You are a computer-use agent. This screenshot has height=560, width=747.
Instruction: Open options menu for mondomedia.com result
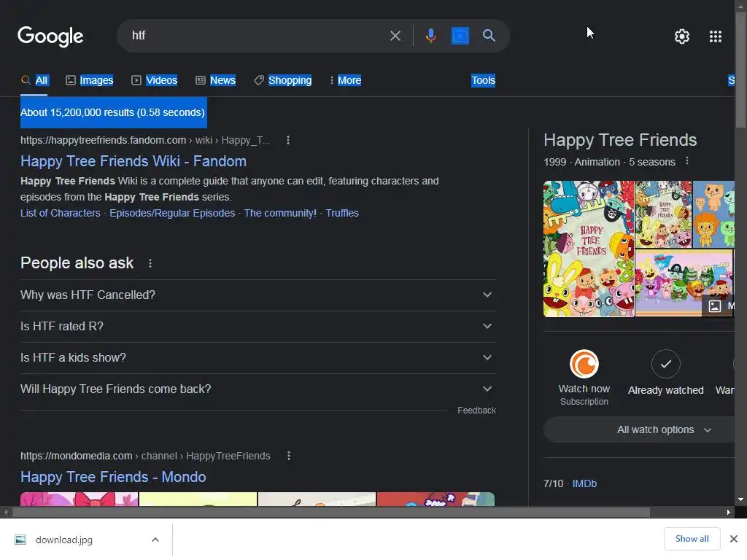coord(288,456)
